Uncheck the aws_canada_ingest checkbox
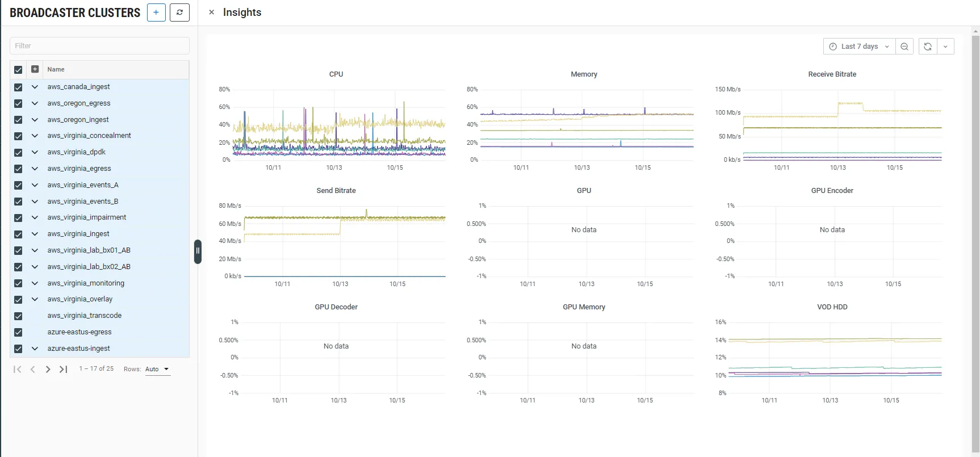Screen dimensions: 980x457 [x=18, y=87]
